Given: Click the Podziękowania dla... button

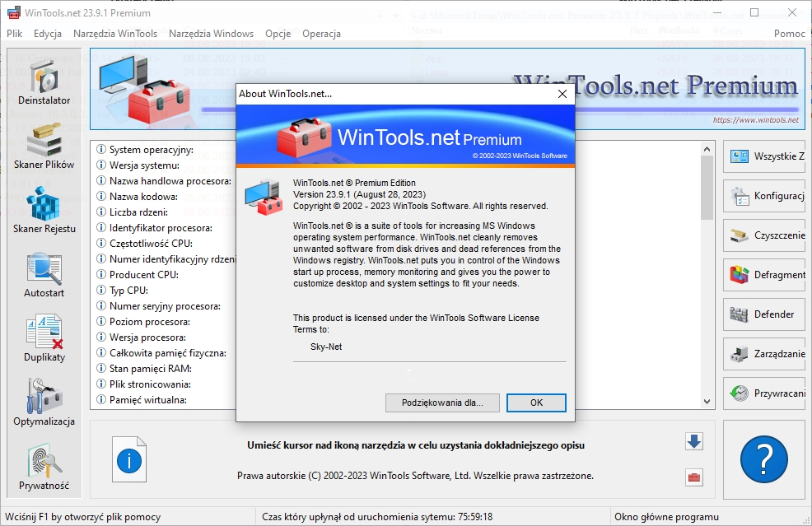Looking at the screenshot, I should [x=442, y=403].
